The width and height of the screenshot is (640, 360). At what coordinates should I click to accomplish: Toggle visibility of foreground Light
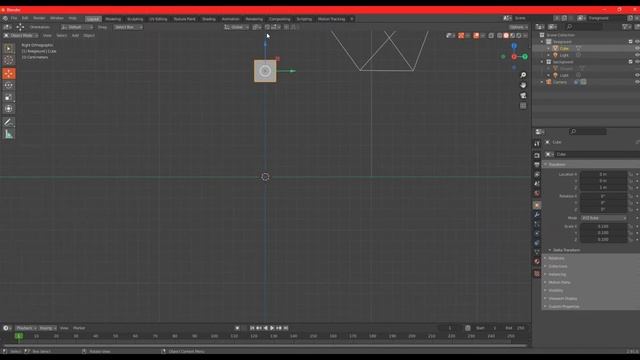pos(637,55)
